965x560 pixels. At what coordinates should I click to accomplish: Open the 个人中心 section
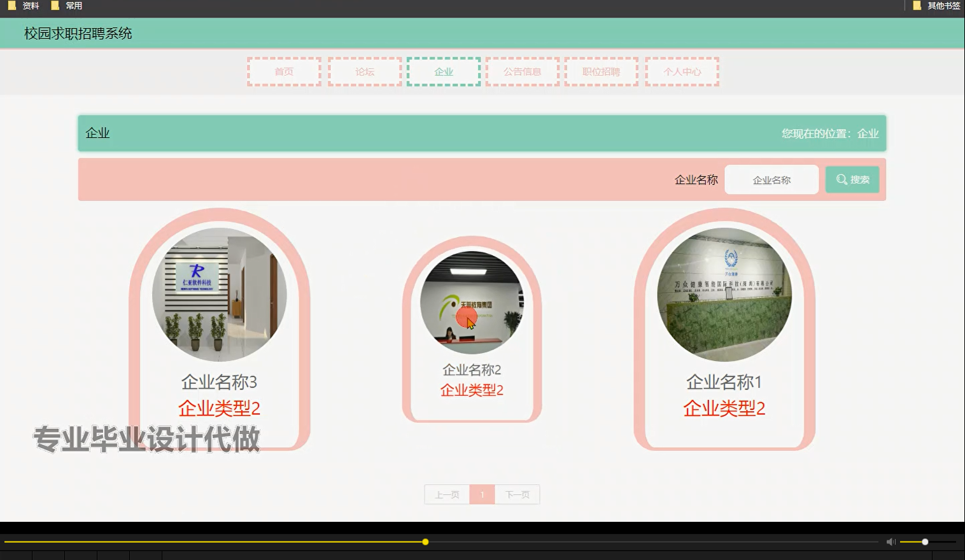tap(681, 71)
